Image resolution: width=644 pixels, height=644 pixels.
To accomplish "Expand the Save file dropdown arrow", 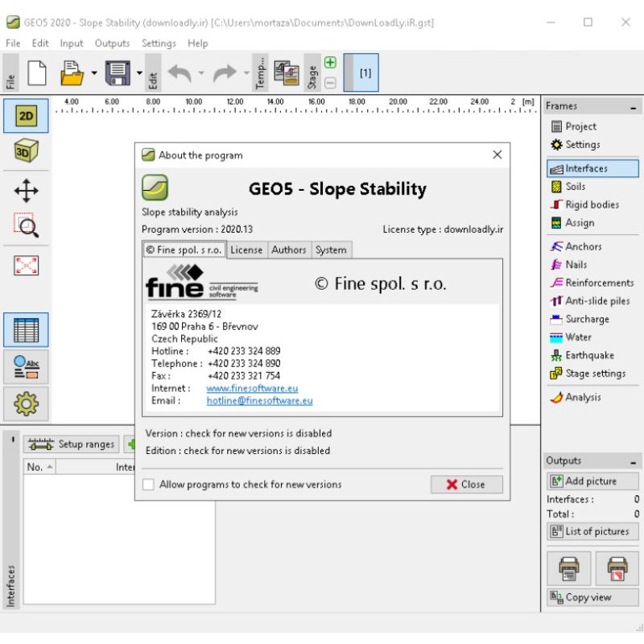I will 138,73.
